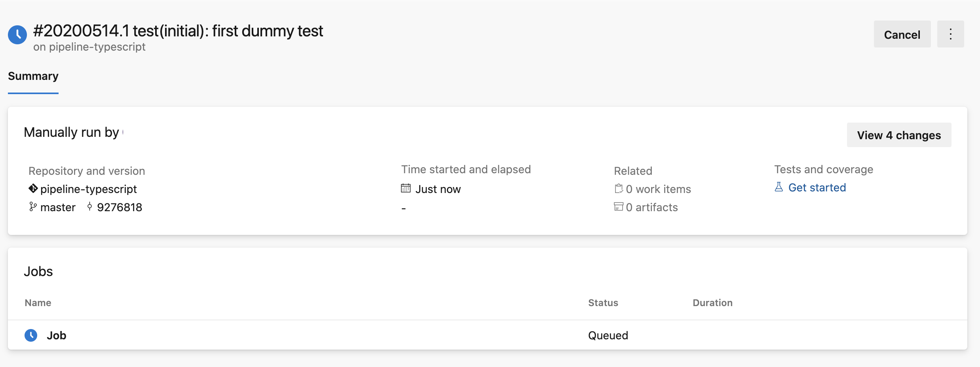Click the queued clock icon beside the Job row
This screenshot has width=980, height=367.
(31, 335)
